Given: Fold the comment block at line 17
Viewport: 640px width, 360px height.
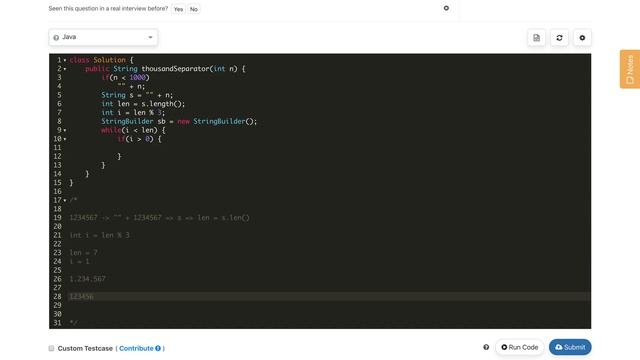Looking at the screenshot, I should pyautogui.click(x=65, y=200).
